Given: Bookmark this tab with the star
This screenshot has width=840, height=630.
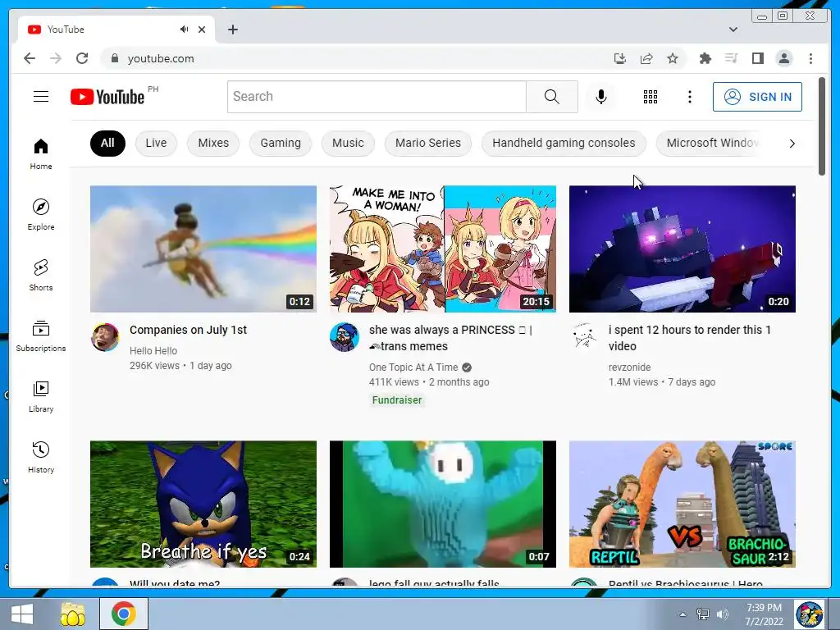Looking at the screenshot, I should click(x=673, y=58).
